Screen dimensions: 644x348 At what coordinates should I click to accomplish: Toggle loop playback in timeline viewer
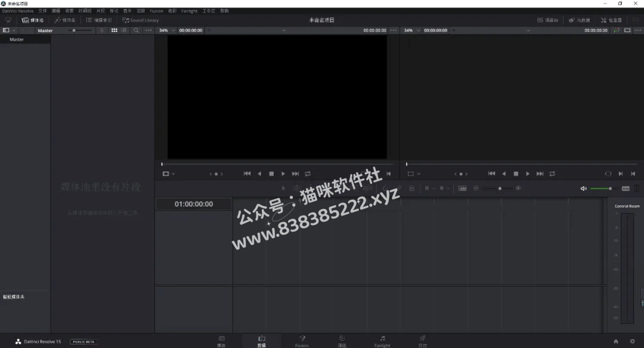pos(552,174)
